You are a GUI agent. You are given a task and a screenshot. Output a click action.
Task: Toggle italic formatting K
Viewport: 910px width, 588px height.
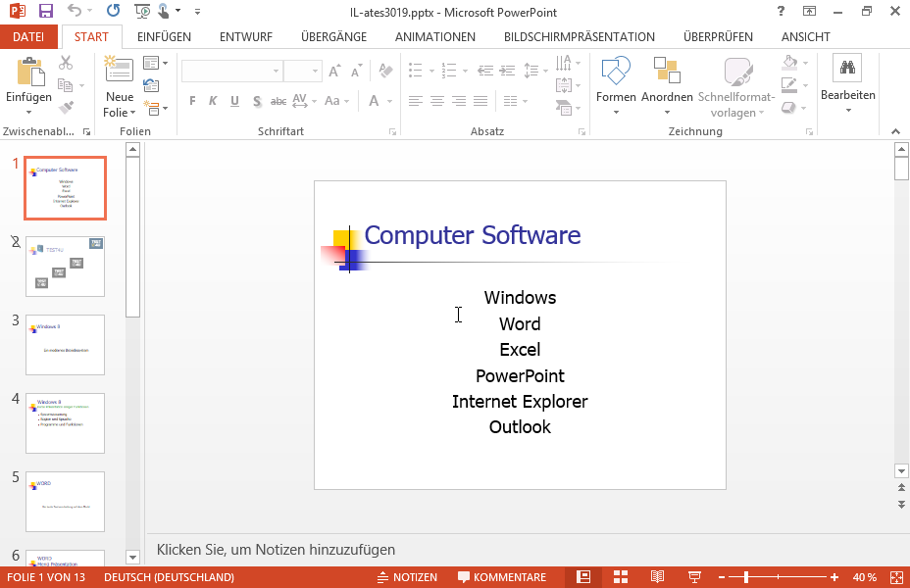[213, 102]
